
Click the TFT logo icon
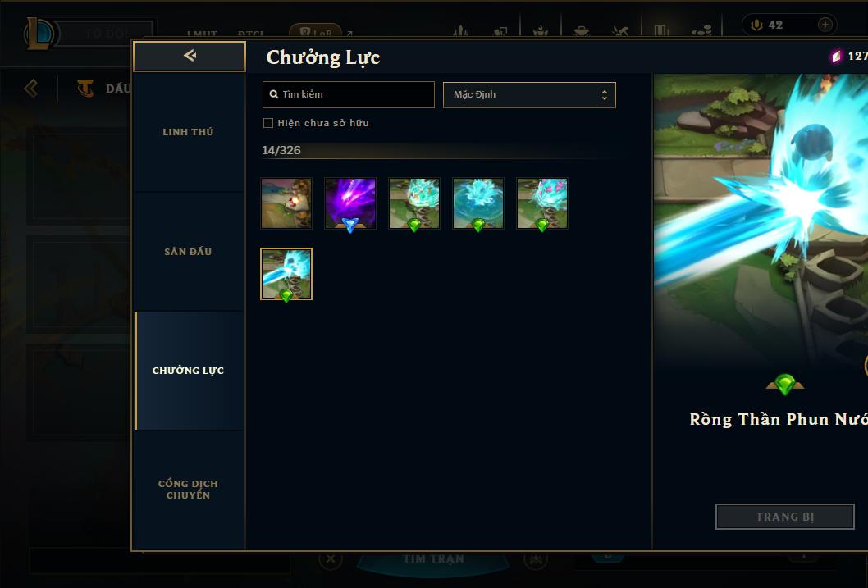(85, 88)
